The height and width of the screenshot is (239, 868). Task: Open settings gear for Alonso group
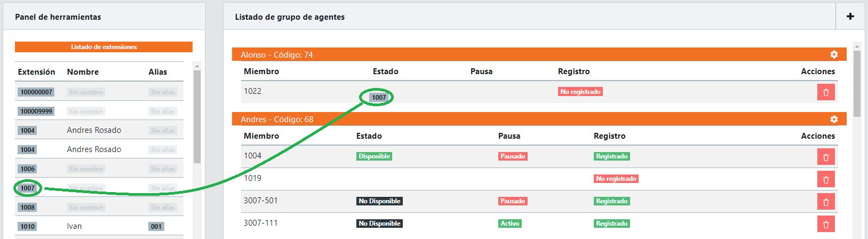pos(834,54)
